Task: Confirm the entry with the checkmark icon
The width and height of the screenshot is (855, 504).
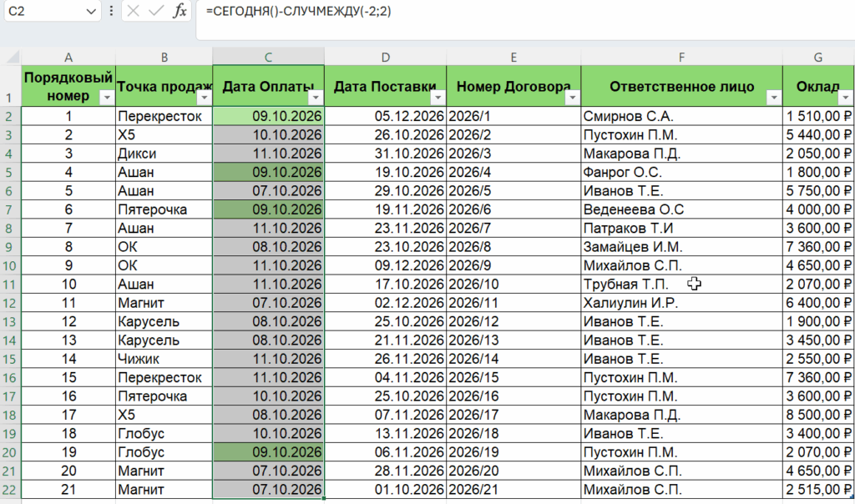Action: (x=156, y=11)
